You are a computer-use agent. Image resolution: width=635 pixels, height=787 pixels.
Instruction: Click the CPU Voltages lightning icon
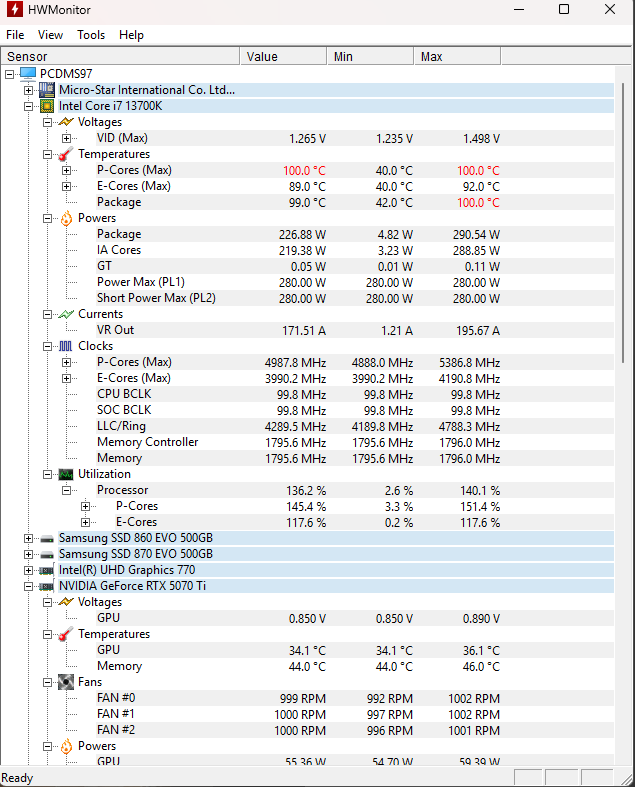(66, 122)
